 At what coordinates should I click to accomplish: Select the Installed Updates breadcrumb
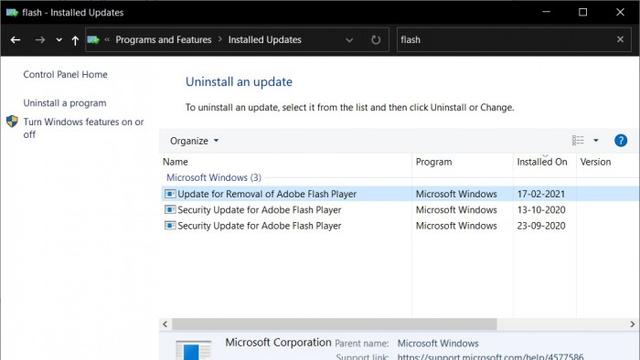click(264, 40)
